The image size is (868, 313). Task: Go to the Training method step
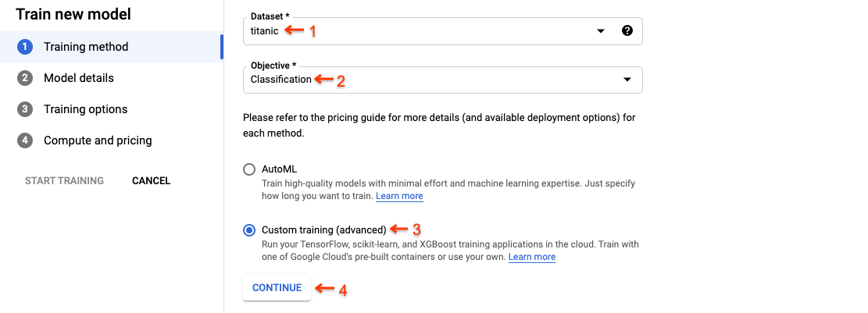(x=86, y=47)
